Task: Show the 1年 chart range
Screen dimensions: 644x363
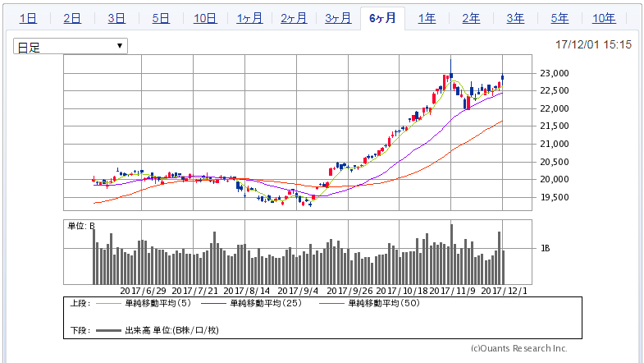Action: coord(427,18)
